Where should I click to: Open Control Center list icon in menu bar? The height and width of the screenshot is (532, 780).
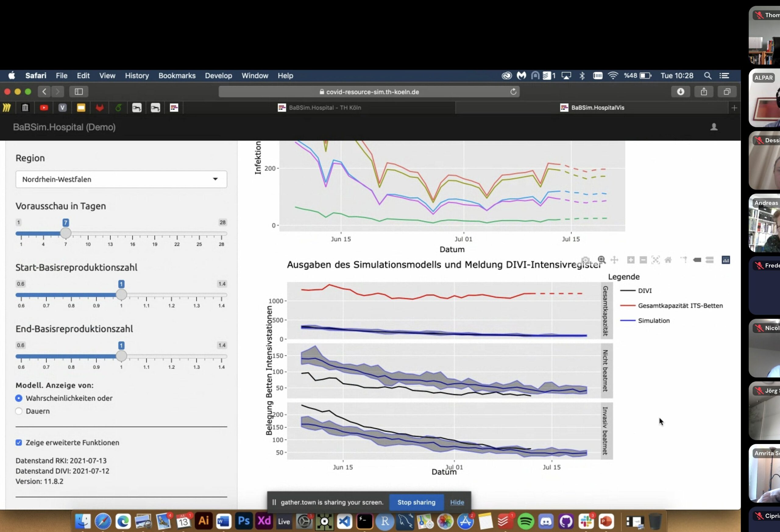pyautogui.click(x=724, y=76)
